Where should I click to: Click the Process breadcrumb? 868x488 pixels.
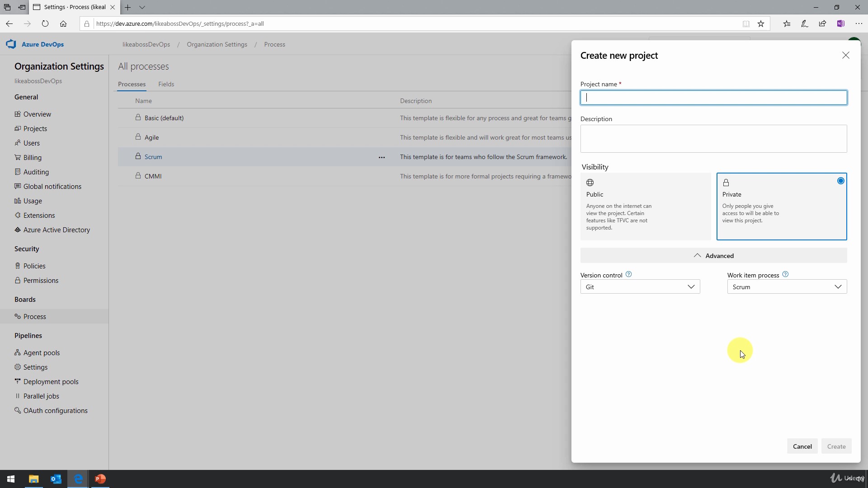pyautogui.click(x=274, y=44)
